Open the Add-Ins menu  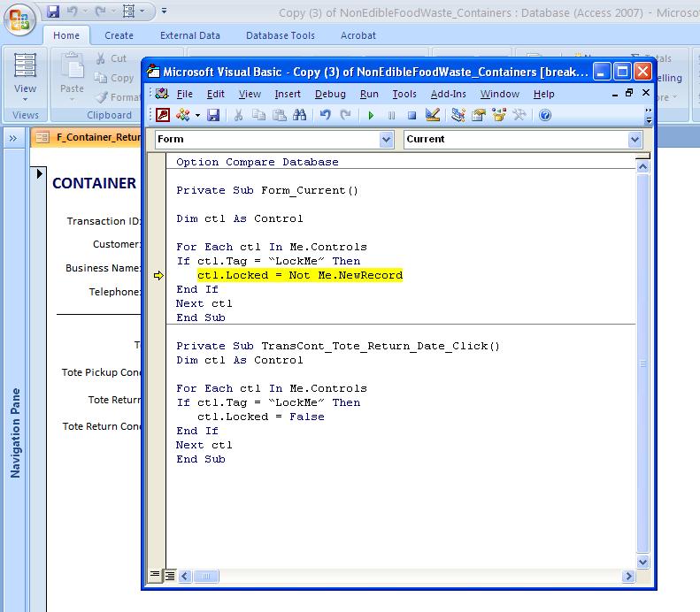448,94
